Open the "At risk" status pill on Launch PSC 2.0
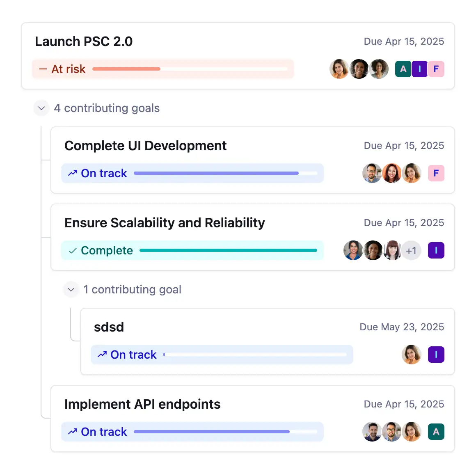This screenshot has height=476, width=476. click(x=68, y=69)
